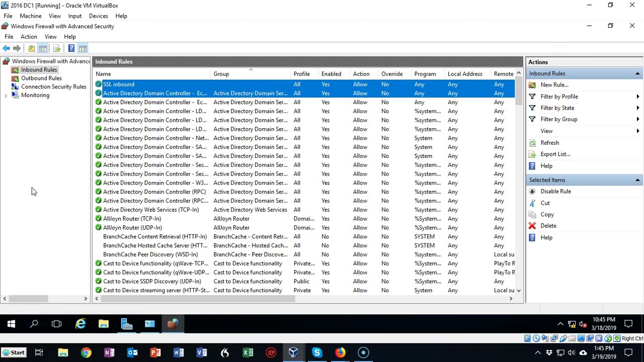Image resolution: width=644 pixels, height=362 pixels.
Task: Expand Filter by Group submenu
Action: [x=638, y=120]
